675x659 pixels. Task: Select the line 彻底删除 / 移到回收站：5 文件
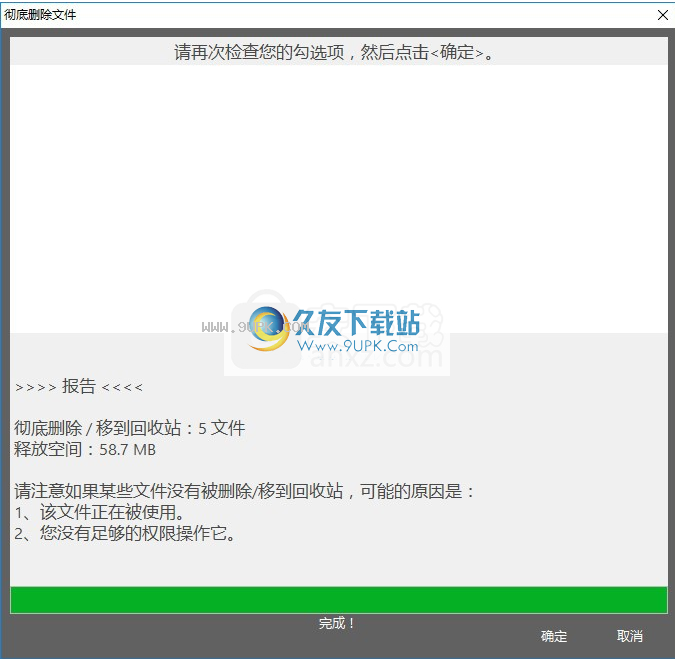[x=130, y=428]
